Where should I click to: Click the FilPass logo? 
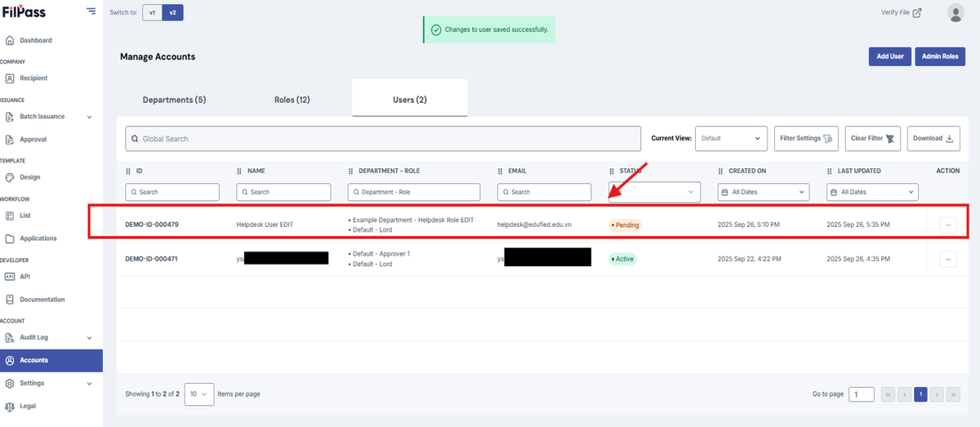click(24, 11)
